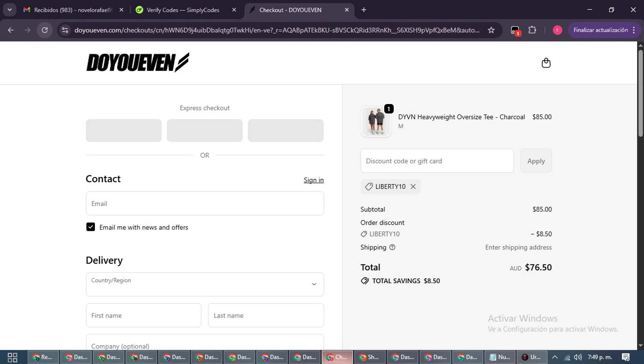Close the Gmail Recibidos tab
644x364 pixels.
pyautogui.click(x=122, y=10)
